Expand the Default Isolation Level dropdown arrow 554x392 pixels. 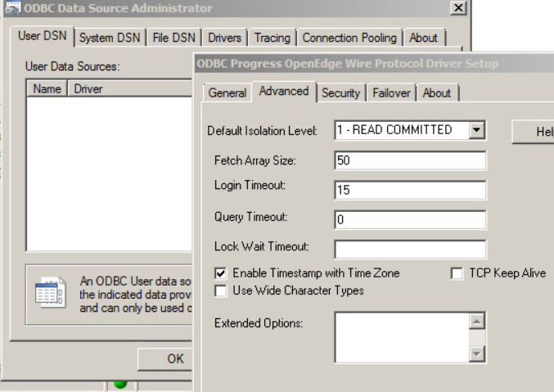476,130
